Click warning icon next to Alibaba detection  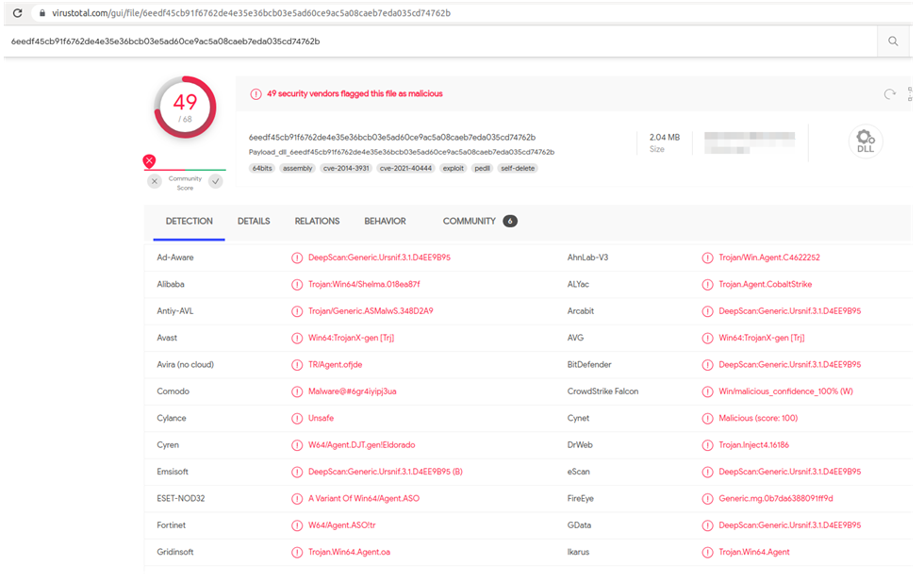[x=297, y=284]
